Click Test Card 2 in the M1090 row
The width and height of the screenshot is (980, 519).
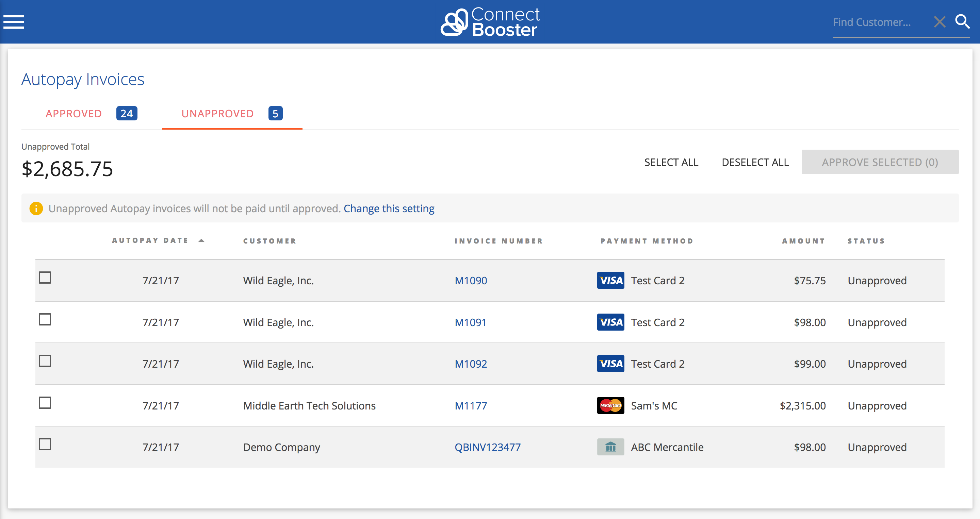click(657, 281)
